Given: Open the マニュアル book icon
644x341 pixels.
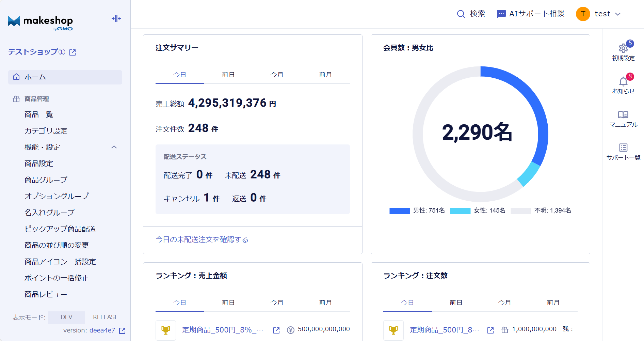Looking at the screenshot, I should [623, 114].
